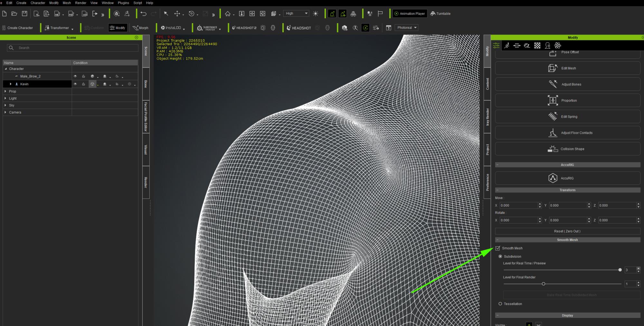
Task: Switch to the Bone side tab
Action: [x=146, y=84]
